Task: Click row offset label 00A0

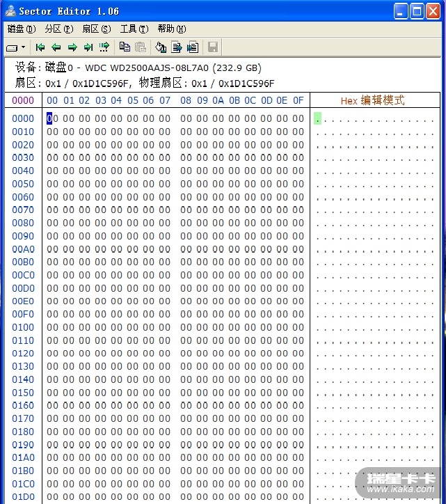Action: [x=23, y=249]
